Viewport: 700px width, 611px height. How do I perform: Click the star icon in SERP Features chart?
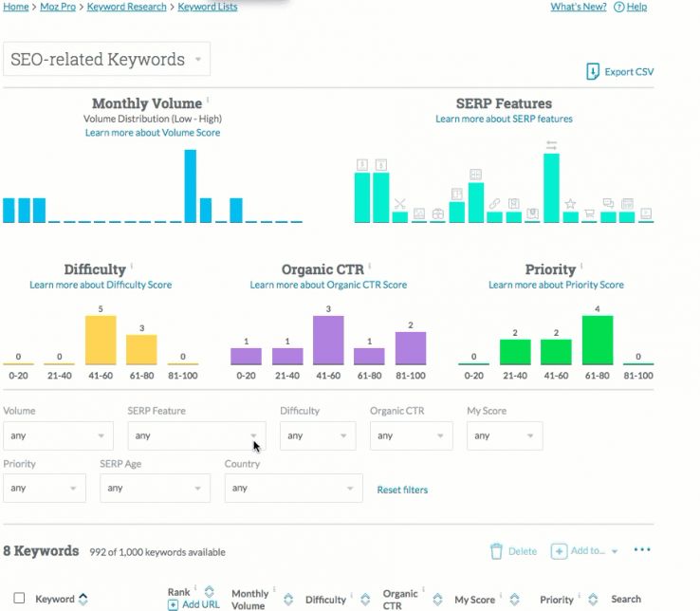coord(570,204)
